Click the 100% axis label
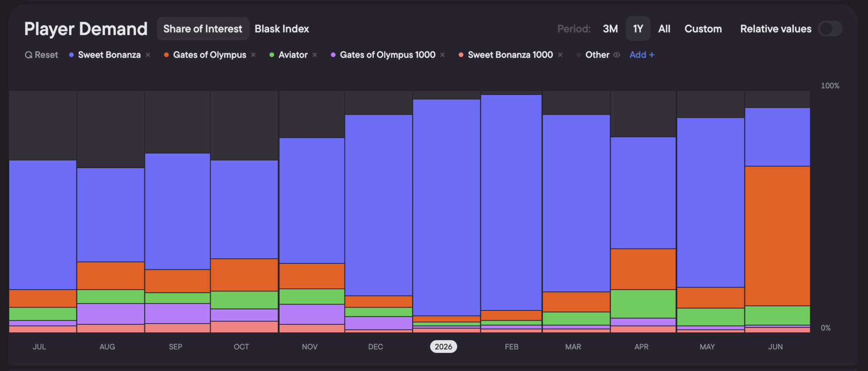The width and height of the screenshot is (868, 371). coord(830,86)
